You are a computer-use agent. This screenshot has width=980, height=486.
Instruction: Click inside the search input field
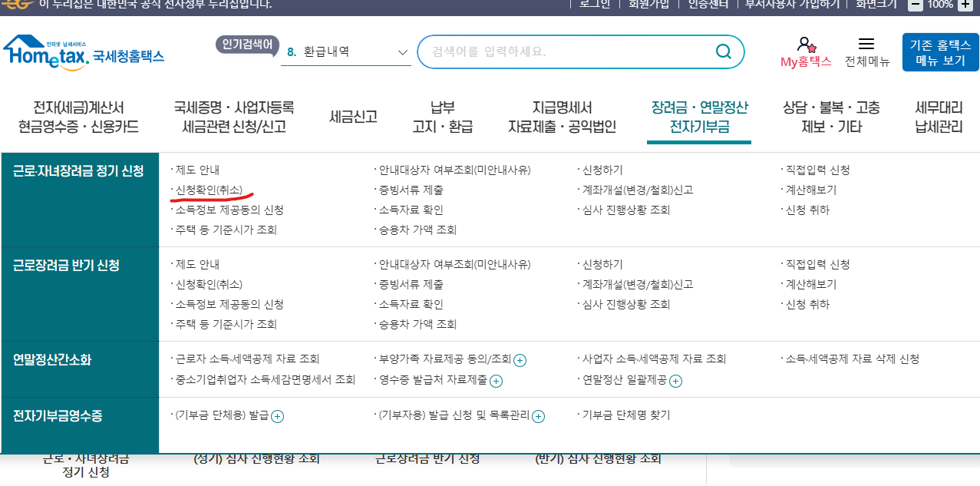(568, 51)
